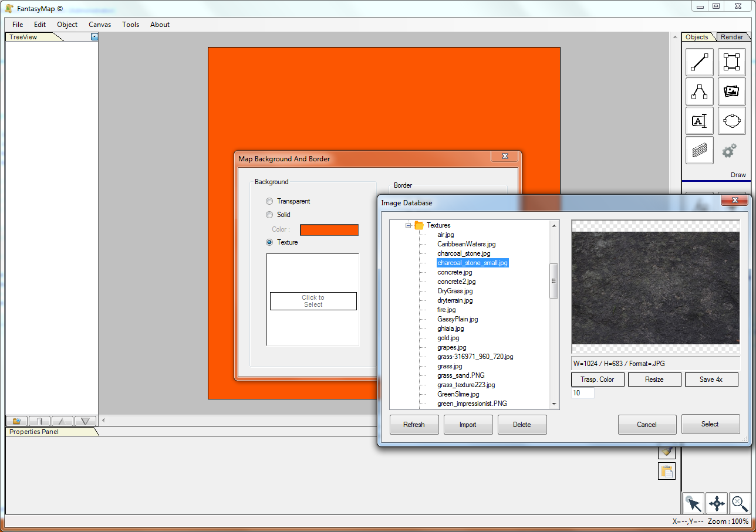Select the Texture background option

coord(269,242)
